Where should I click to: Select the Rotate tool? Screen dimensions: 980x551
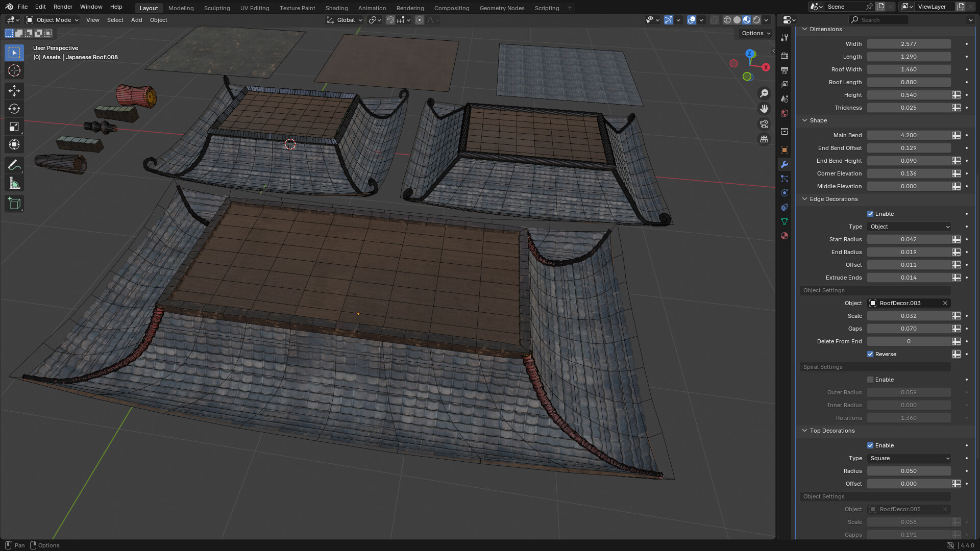[14, 109]
